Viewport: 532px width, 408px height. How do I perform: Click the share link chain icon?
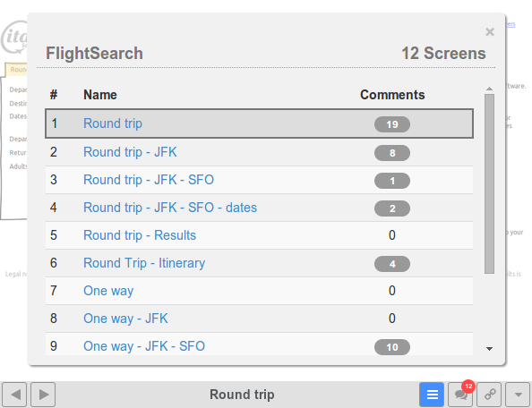[x=489, y=395]
